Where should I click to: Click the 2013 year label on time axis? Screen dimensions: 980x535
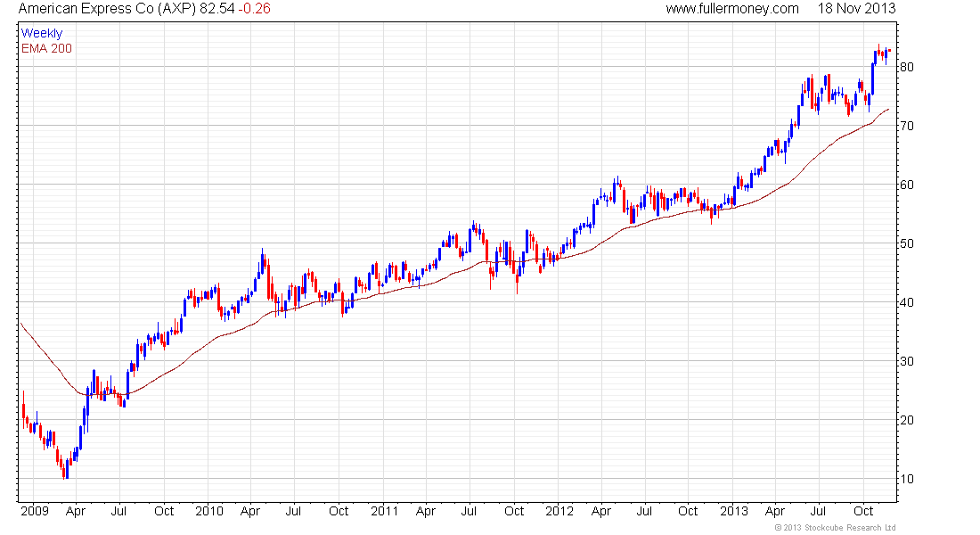pyautogui.click(x=734, y=511)
